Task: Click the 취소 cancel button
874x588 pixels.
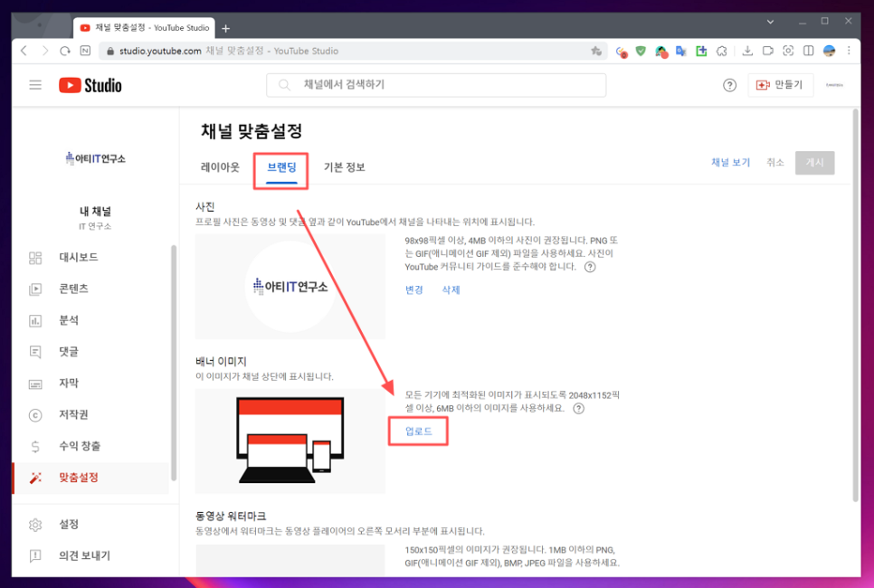Action: (774, 162)
